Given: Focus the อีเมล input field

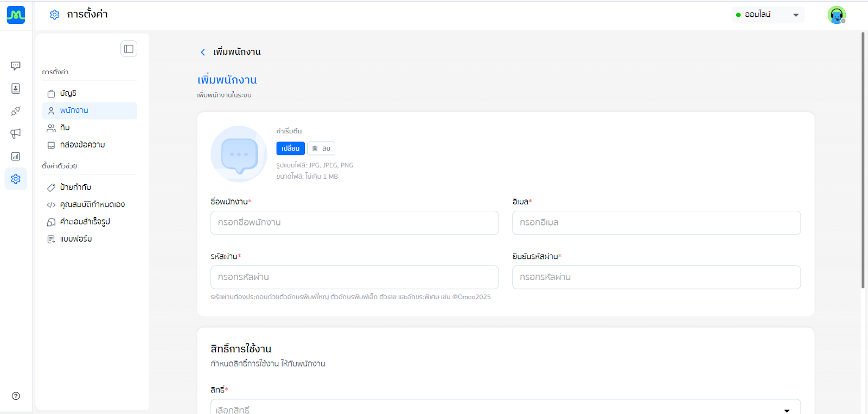Looking at the screenshot, I should click(x=656, y=223).
